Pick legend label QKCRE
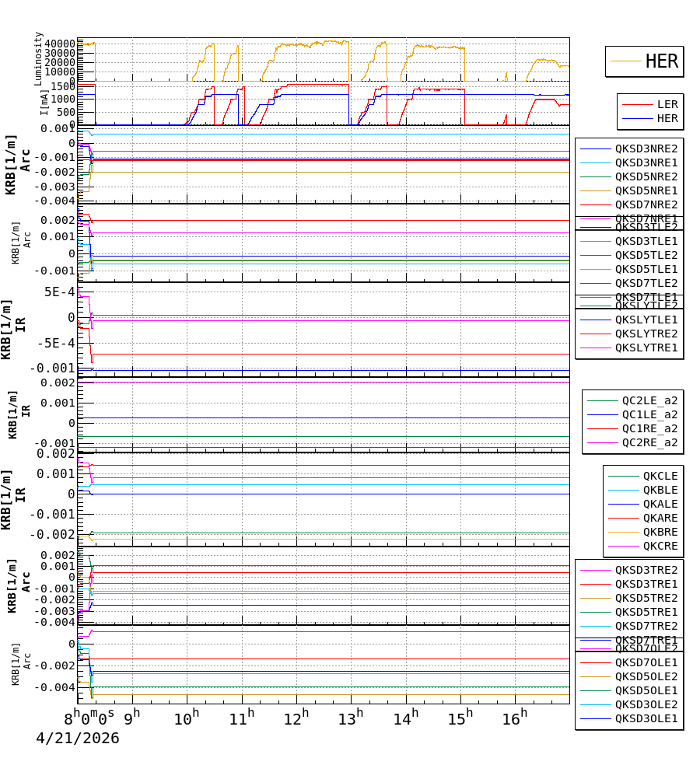The height and width of the screenshot is (765, 700). [x=660, y=547]
